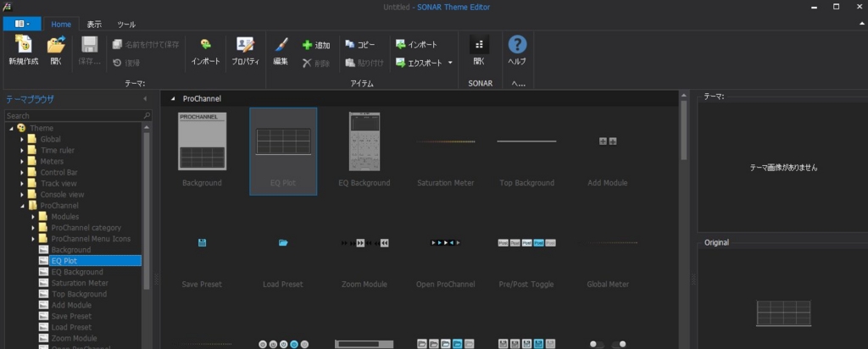Click the 編集 (Edit) brush icon
The width and height of the screenshot is (868, 349).
point(281,46)
